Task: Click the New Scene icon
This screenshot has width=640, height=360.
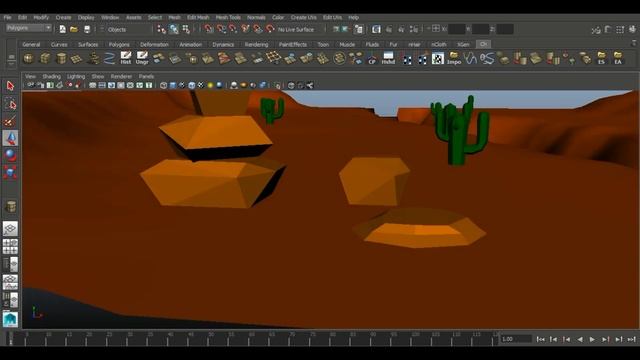Action: click(x=62, y=29)
